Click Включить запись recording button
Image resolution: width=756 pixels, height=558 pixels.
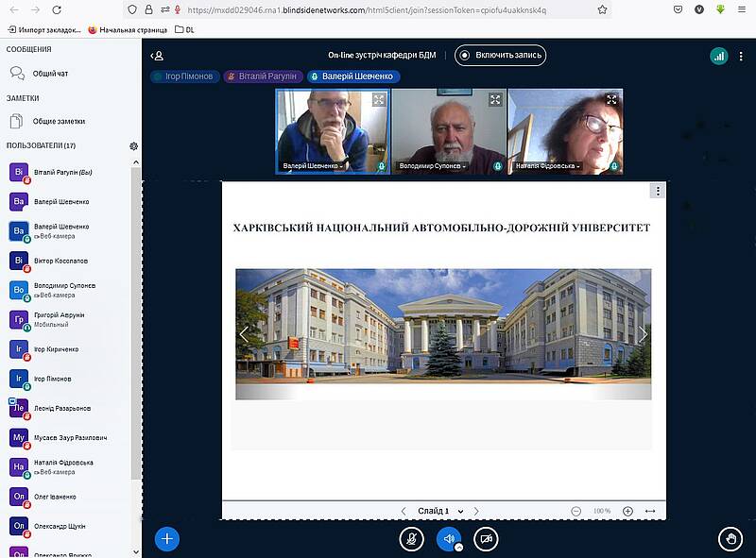click(500, 56)
